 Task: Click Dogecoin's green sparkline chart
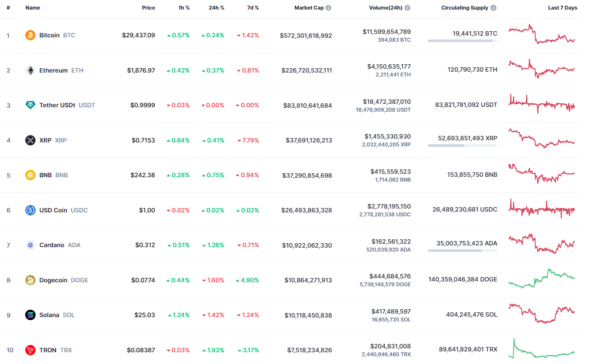[x=542, y=280]
